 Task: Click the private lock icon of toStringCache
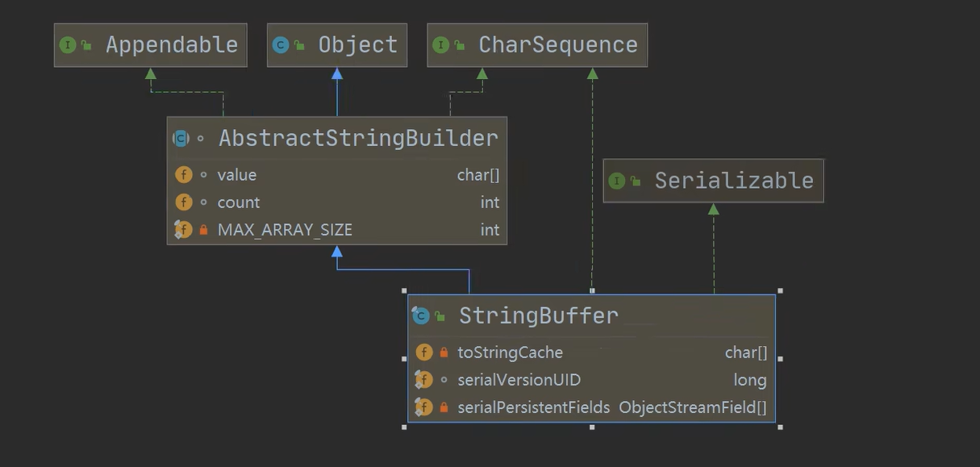click(444, 352)
